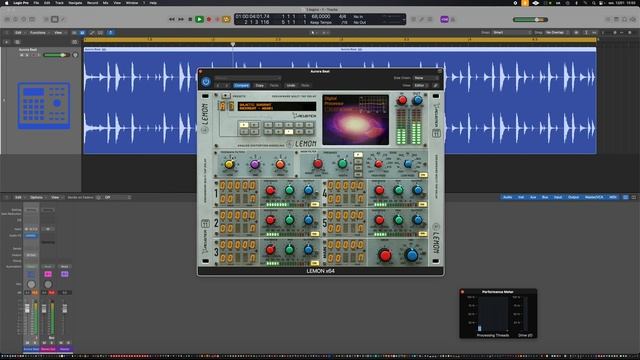Click the Performance Meter Processing Threads graph
The width and height of the screenshot is (640, 360).
click(x=493, y=314)
